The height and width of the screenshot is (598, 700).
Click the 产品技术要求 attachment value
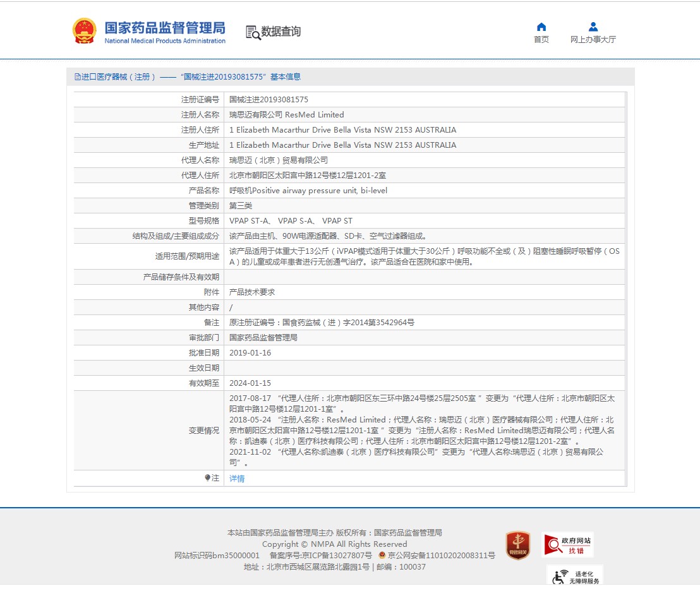pyautogui.click(x=252, y=292)
